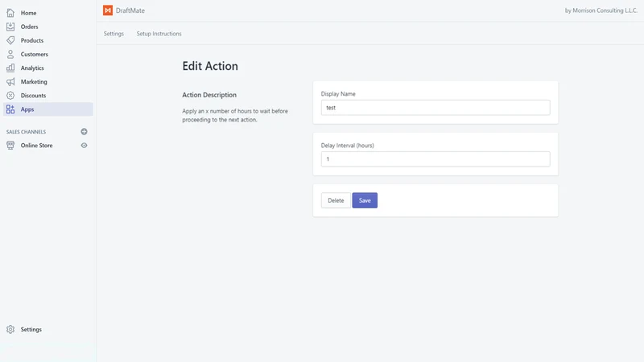
Task: Open Analytics section
Action: coord(32,68)
